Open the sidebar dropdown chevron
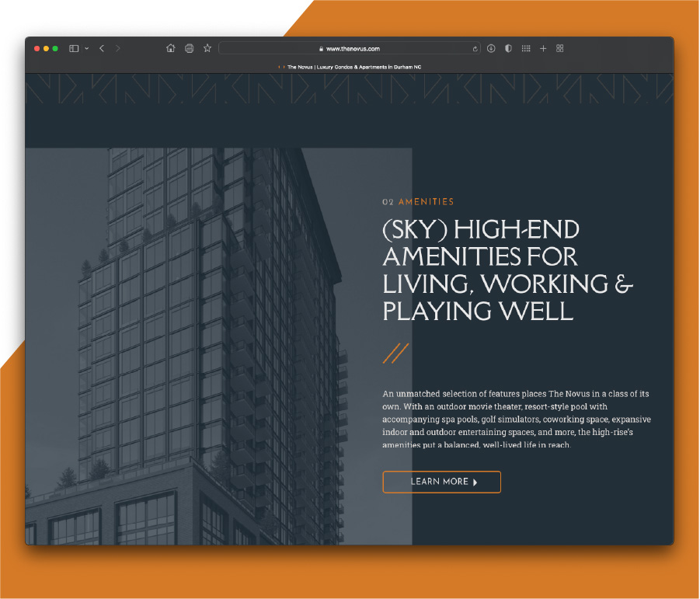Viewport: 700px width, 599px height. pyautogui.click(x=86, y=48)
